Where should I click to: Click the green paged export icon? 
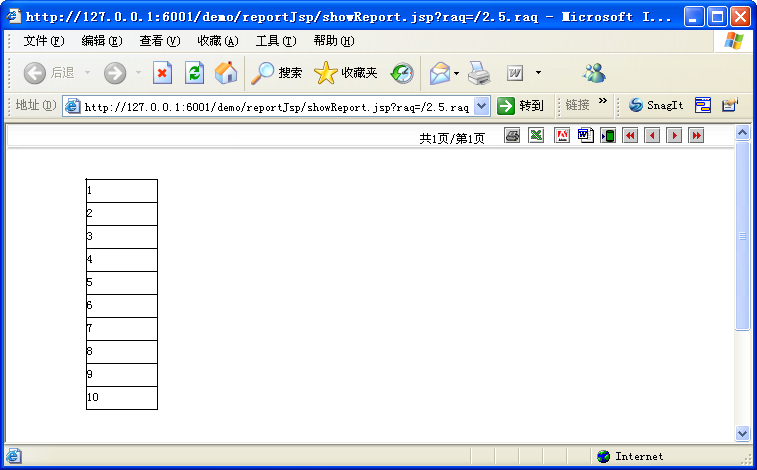click(x=608, y=136)
